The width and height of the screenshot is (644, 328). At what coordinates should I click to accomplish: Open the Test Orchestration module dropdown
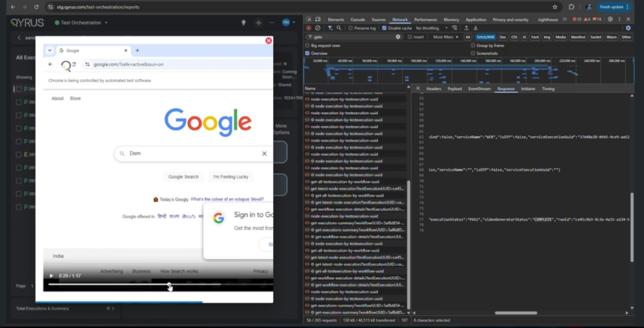[x=84, y=23]
